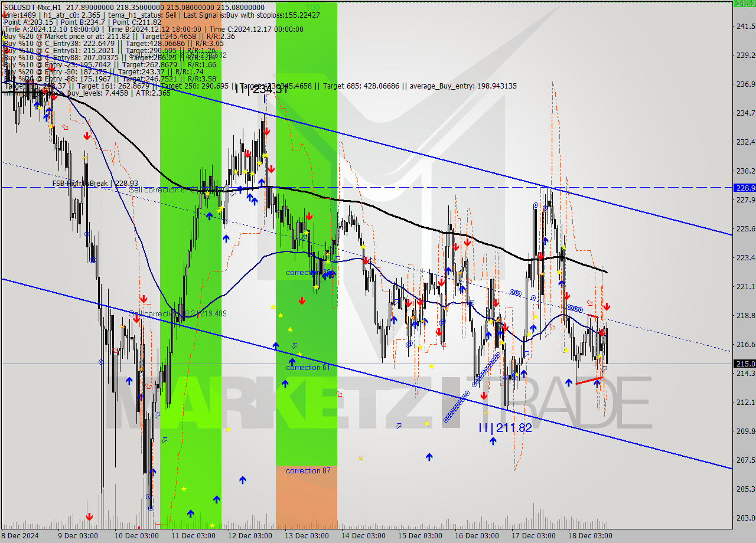
Task: Select the '| | | 234.31' swing high label
Action: (x=262, y=89)
